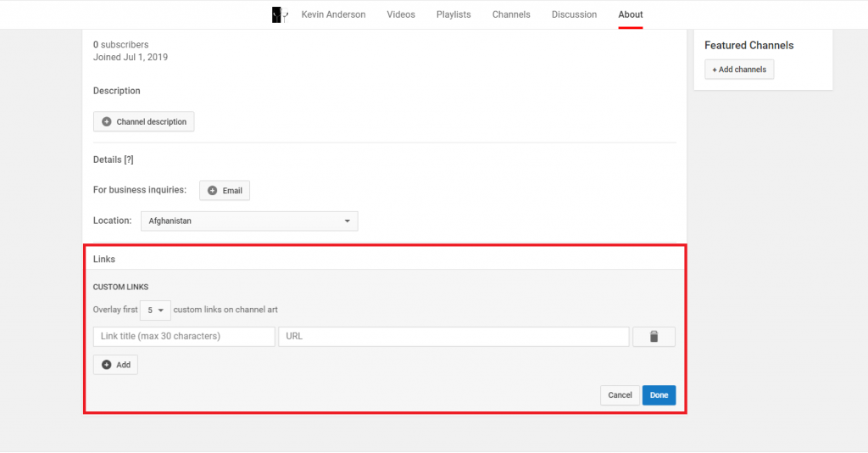Click the 'Featured Channels' heading
The image size is (868, 453).
749,46
